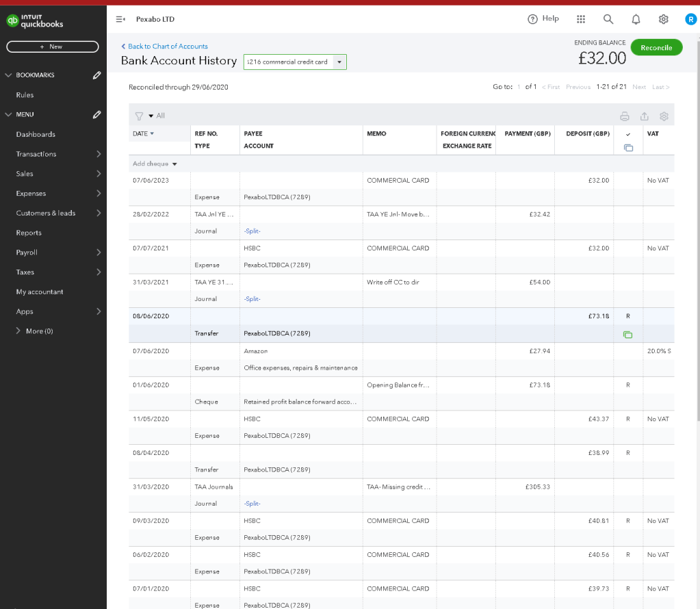This screenshot has height=609, width=700.
Task: Expand the Expenses submenu
Action: click(99, 194)
